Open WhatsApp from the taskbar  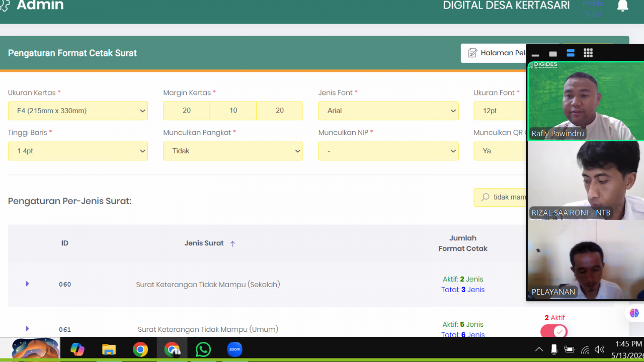[203, 349]
